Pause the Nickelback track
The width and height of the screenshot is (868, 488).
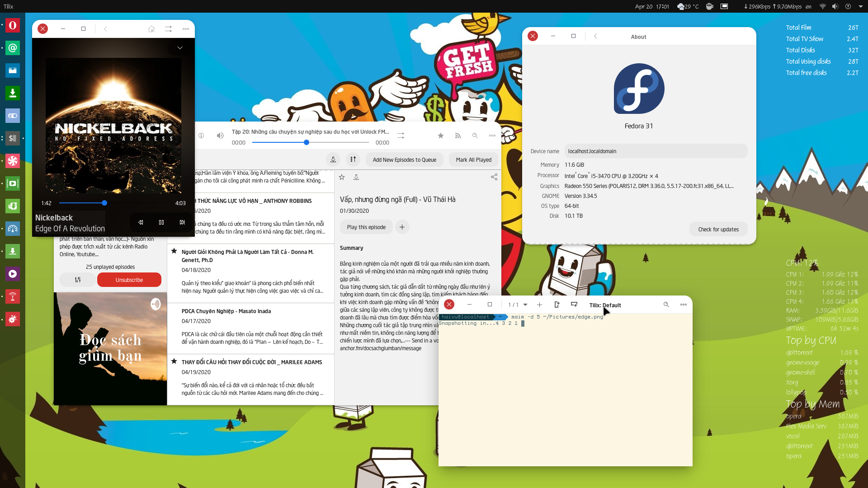tap(161, 222)
